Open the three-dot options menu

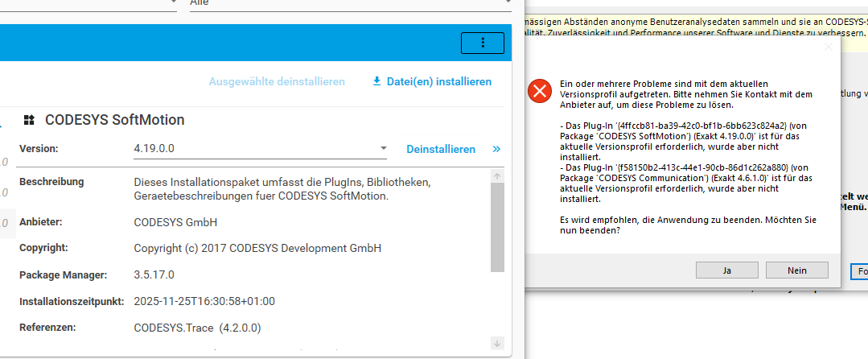(483, 43)
